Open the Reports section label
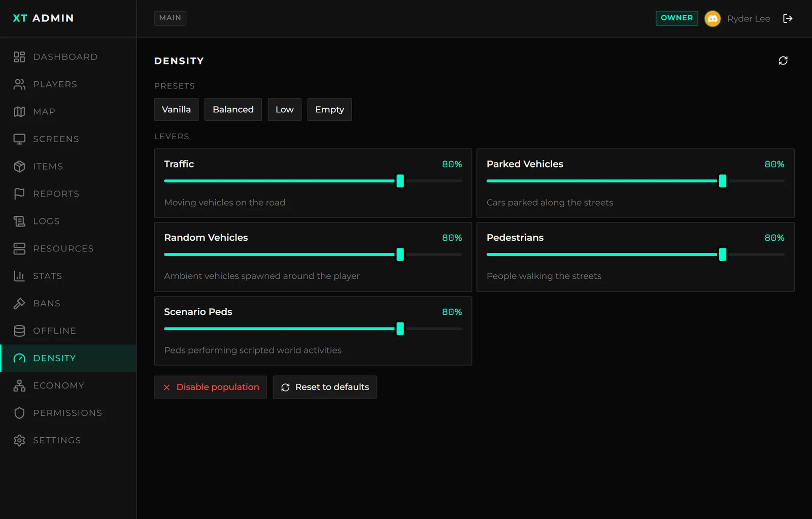 tap(56, 194)
